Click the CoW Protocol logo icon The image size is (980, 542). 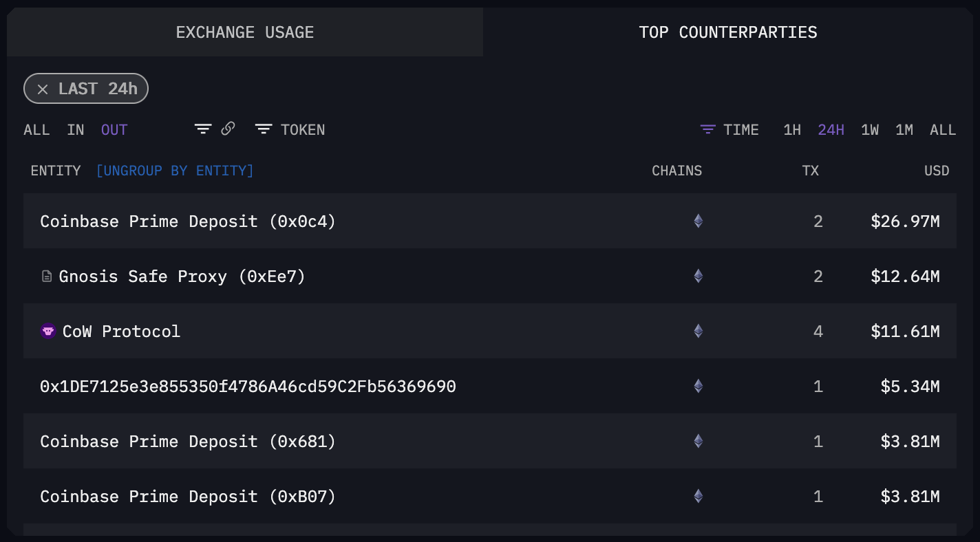[x=48, y=332]
